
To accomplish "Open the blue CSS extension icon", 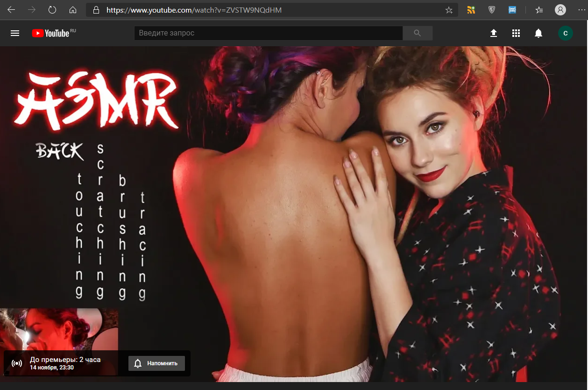I will (x=512, y=10).
